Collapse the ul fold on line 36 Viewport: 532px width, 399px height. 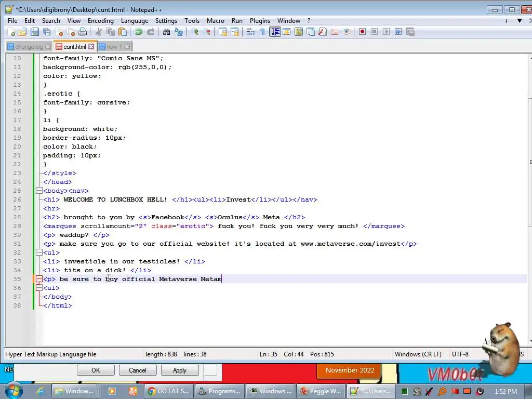click(x=39, y=288)
